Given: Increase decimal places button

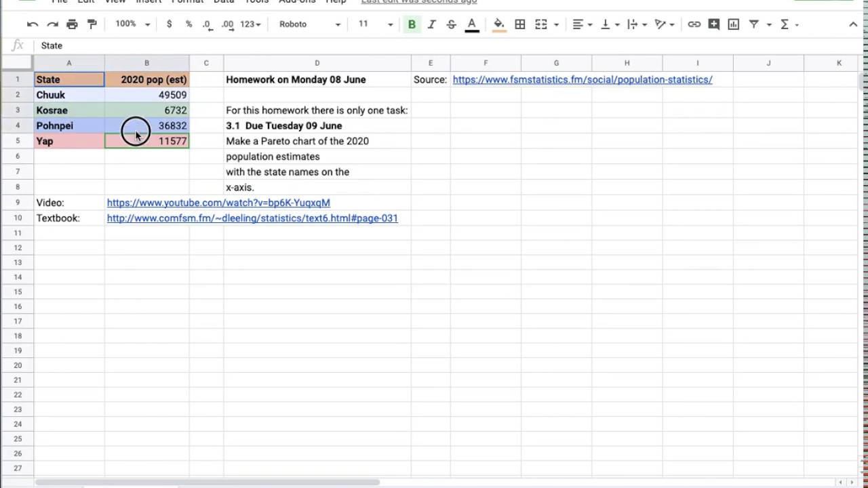Looking at the screenshot, I should point(228,24).
